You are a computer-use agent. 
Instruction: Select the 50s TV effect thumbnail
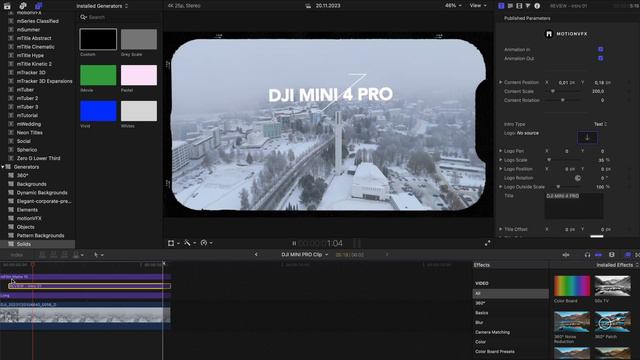pyautogui.click(x=613, y=286)
